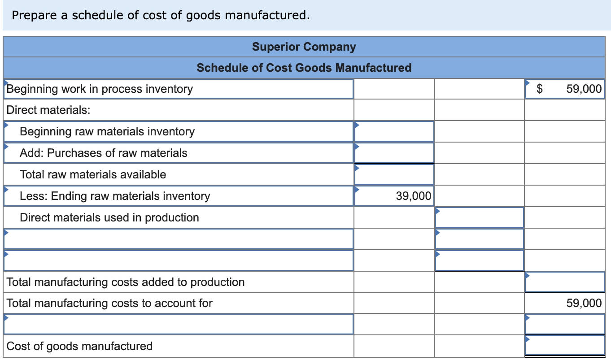Select the amount field beside the first blank label row

pos(480,239)
